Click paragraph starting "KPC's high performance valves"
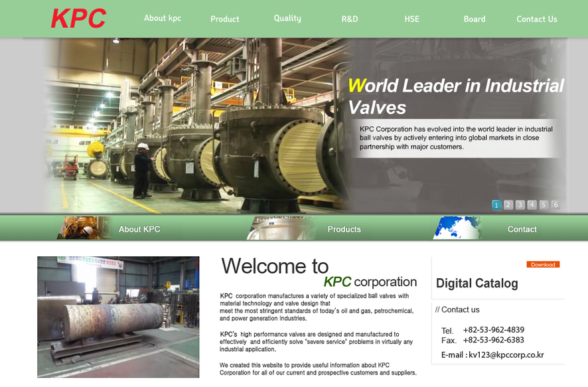 coord(316,342)
